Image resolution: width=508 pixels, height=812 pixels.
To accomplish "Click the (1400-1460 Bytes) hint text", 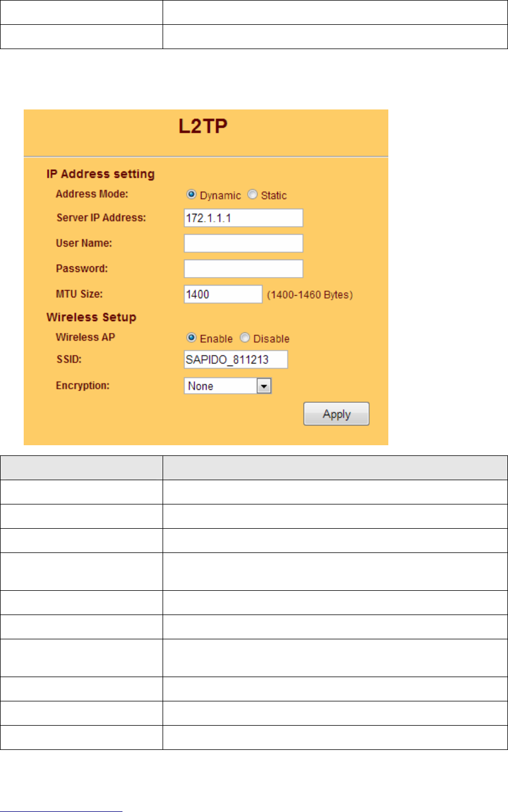I will tap(310, 295).
